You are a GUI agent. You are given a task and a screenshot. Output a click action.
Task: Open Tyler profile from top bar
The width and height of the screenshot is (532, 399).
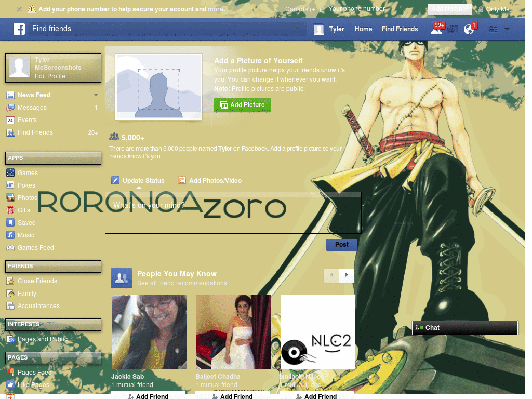[329, 29]
